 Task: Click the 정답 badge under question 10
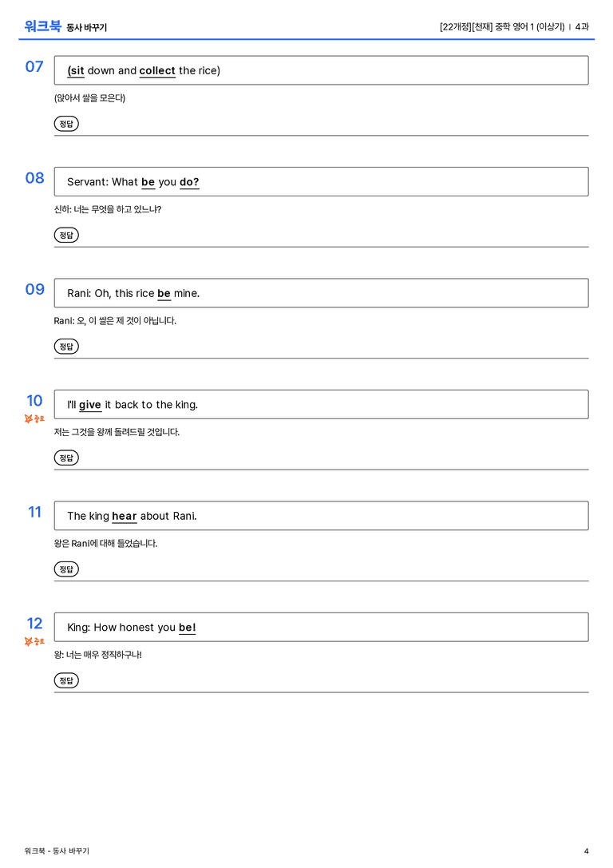66,458
